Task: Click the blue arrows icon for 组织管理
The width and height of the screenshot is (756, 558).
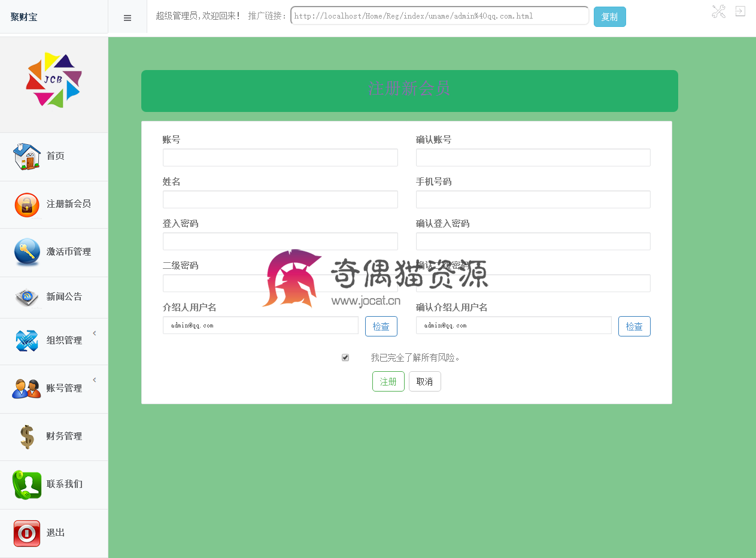Action: (x=27, y=341)
